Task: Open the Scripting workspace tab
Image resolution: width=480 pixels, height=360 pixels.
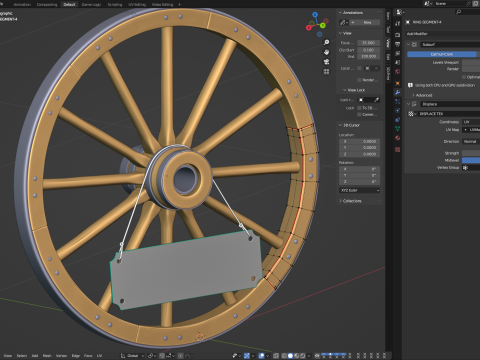Action: (115, 5)
